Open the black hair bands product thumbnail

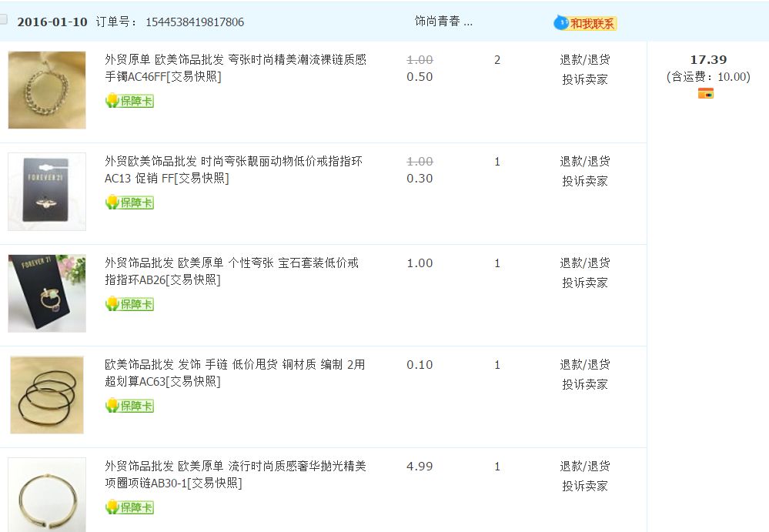[47, 395]
